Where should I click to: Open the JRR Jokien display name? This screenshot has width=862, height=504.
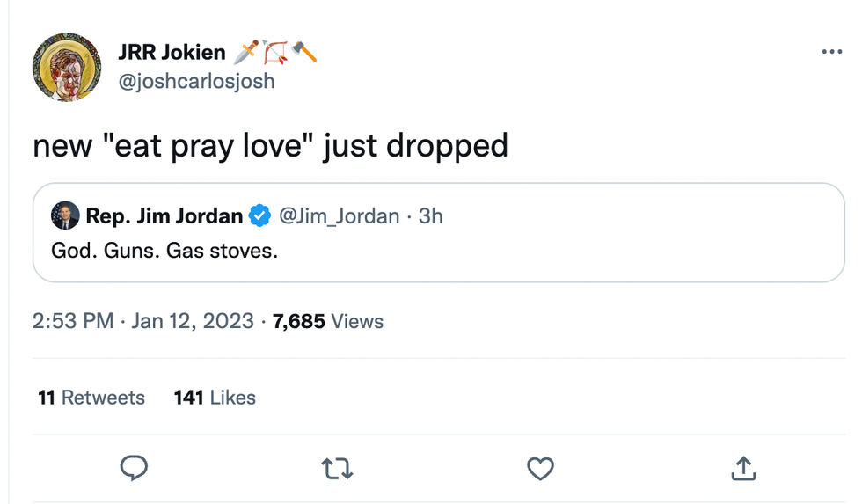tap(173, 53)
